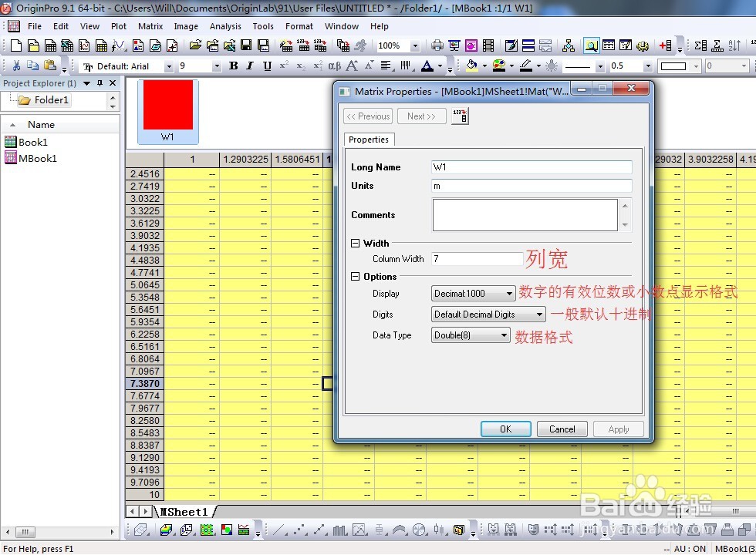Viewport: 756px width, 555px height.
Task: Click the numeric format icon beside Next button
Action: coord(460,116)
